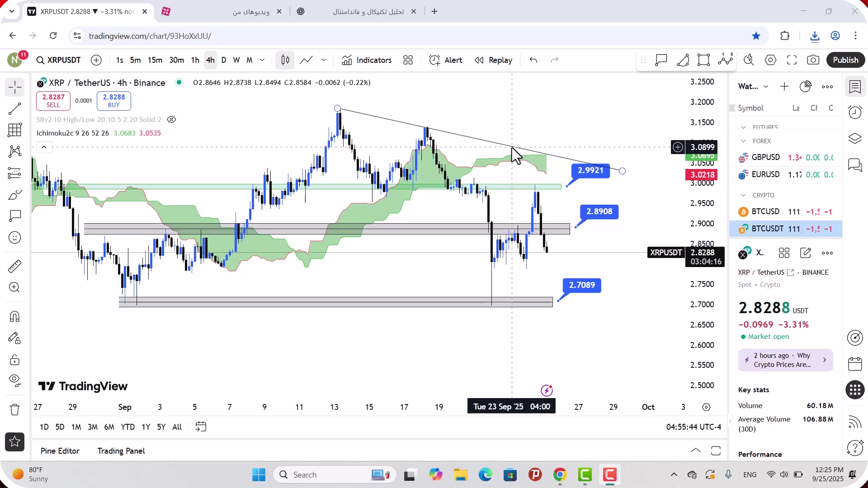Select the 1M date range
This screenshot has height=488, width=868.
pyautogui.click(x=76, y=427)
